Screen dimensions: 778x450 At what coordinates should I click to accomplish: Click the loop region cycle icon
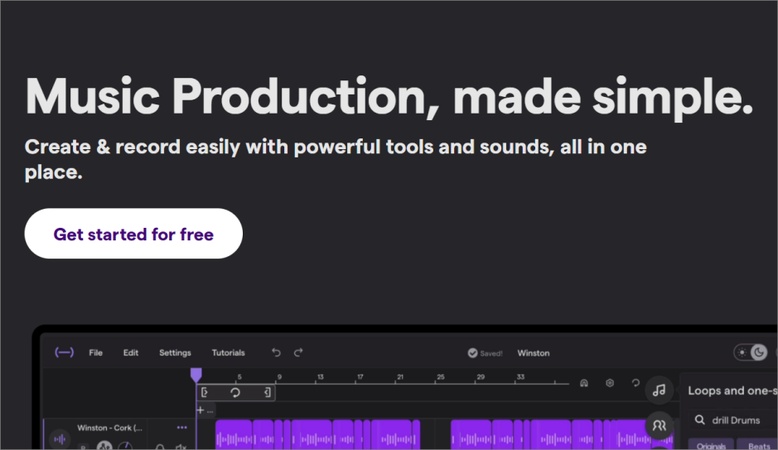235,393
